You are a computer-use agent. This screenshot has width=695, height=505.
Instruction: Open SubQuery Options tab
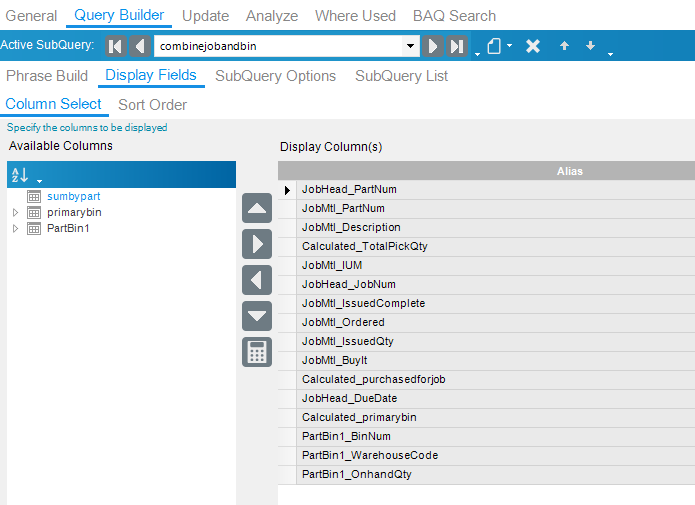275,76
